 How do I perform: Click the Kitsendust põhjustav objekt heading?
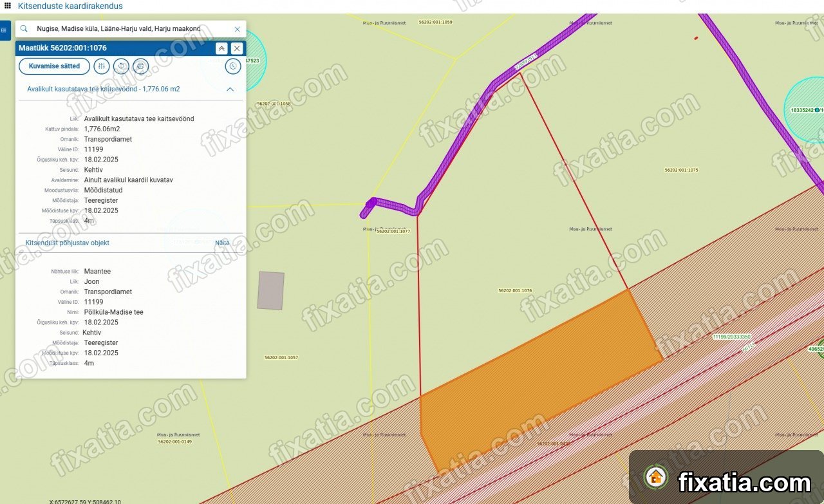(x=67, y=243)
